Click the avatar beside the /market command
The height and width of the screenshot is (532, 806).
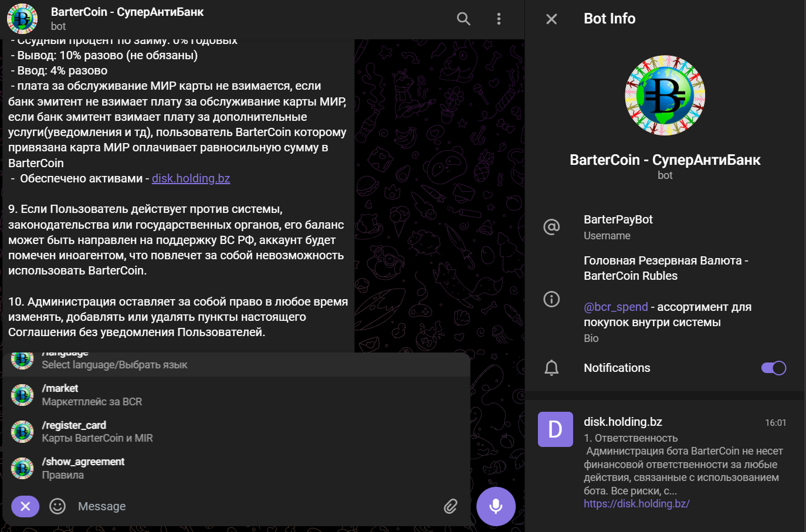tap(22, 395)
